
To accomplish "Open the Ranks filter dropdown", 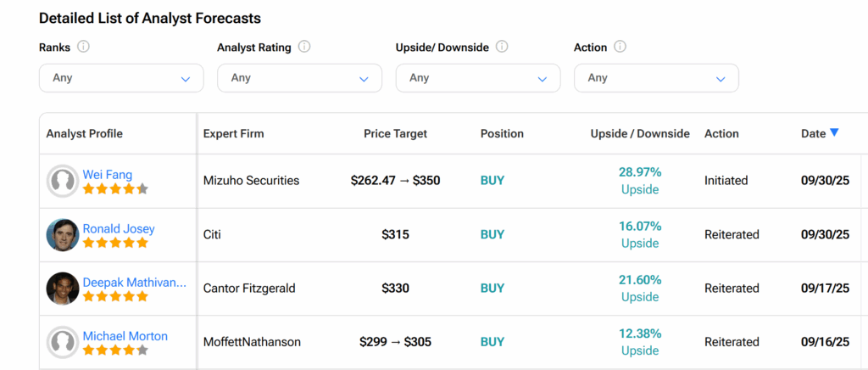I will (121, 78).
